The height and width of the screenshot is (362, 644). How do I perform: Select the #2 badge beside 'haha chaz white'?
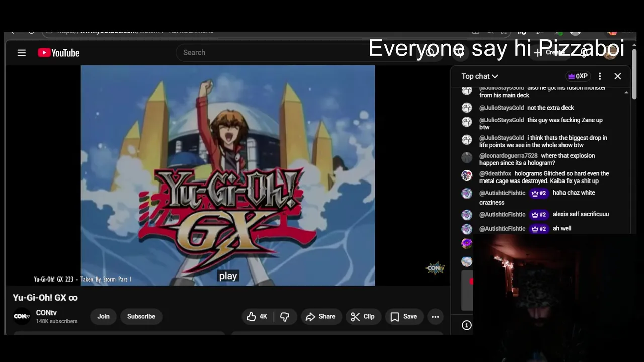pos(539,193)
